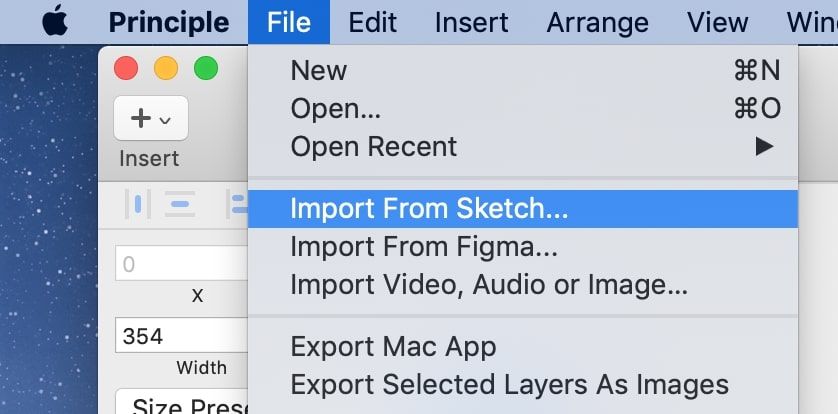Image resolution: width=838 pixels, height=414 pixels.
Task: Select Import From Figma...
Action: click(x=423, y=246)
